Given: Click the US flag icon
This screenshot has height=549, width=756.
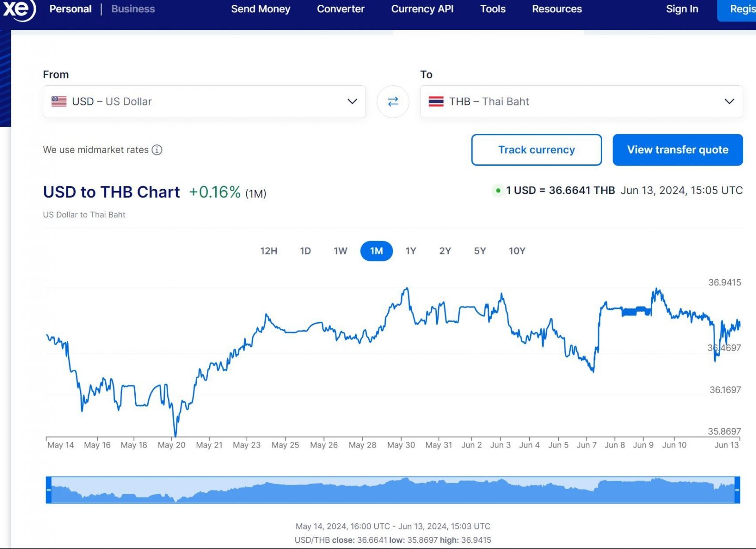Looking at the screenshot, I should [x=59, y=102].
